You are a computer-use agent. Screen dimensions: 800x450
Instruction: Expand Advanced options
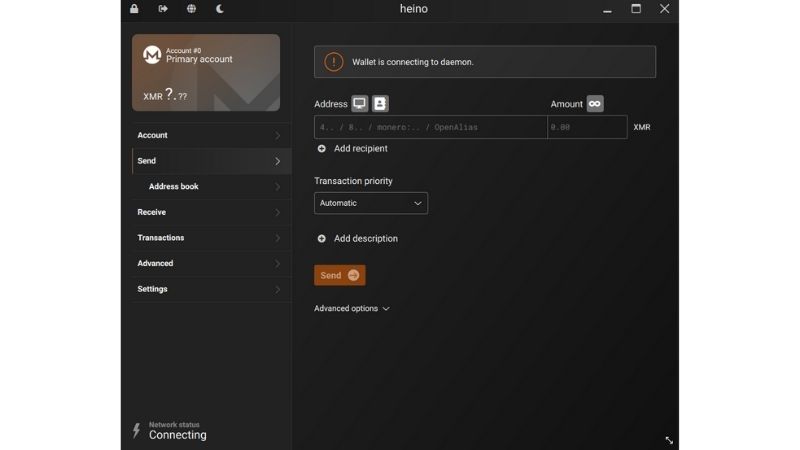pos(352,308)
